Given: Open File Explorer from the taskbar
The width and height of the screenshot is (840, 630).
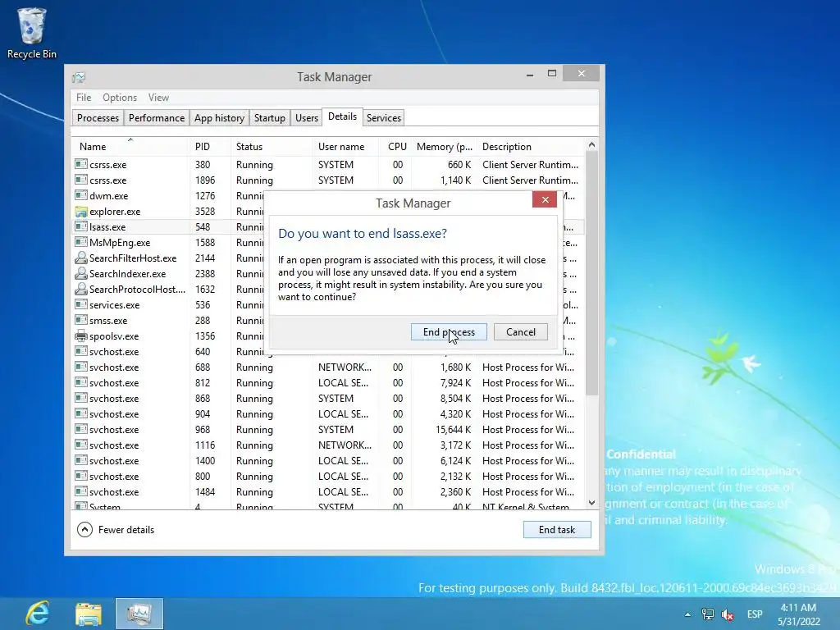Looking at the screenshot, I should 89,614.
